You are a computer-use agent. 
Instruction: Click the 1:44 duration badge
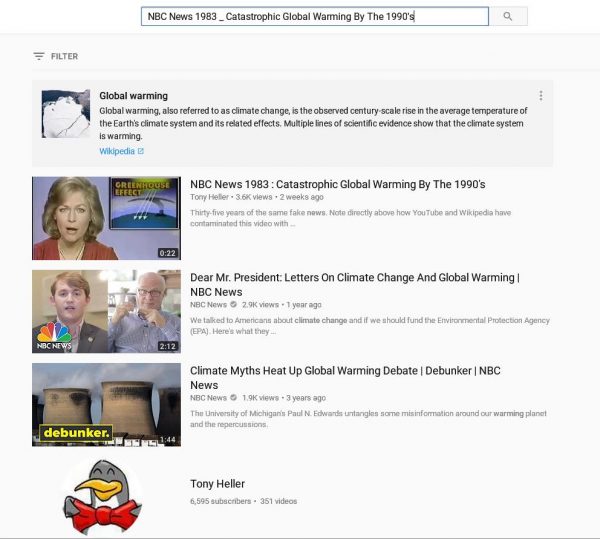point(168,440)
